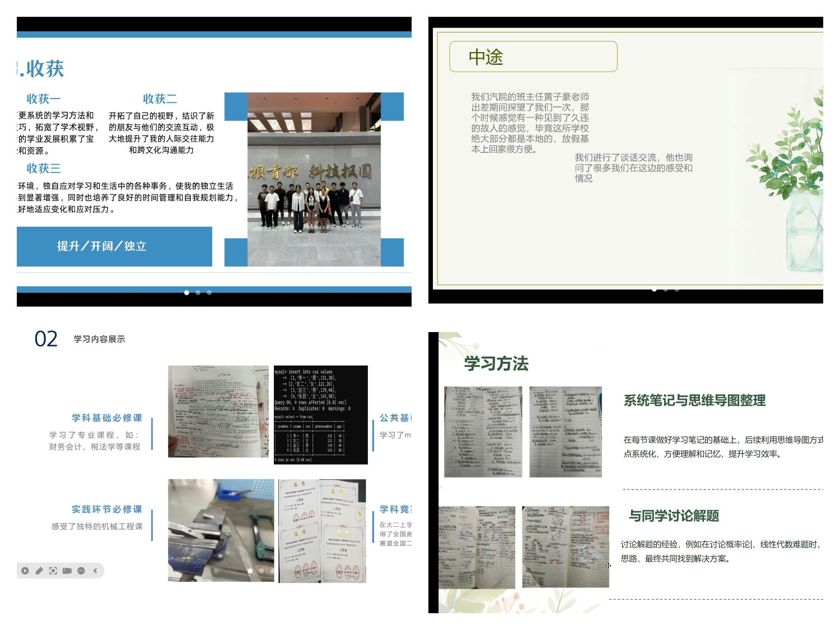Switch to second page dot on 收获 slide

pyautogui.click(x=198, y=292)
